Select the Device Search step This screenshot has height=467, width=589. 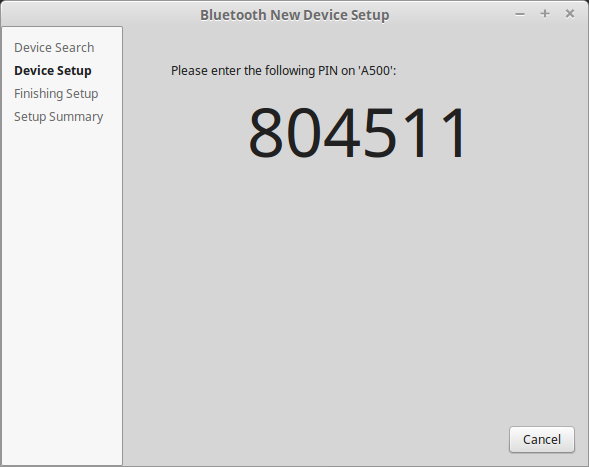[54, 48]
